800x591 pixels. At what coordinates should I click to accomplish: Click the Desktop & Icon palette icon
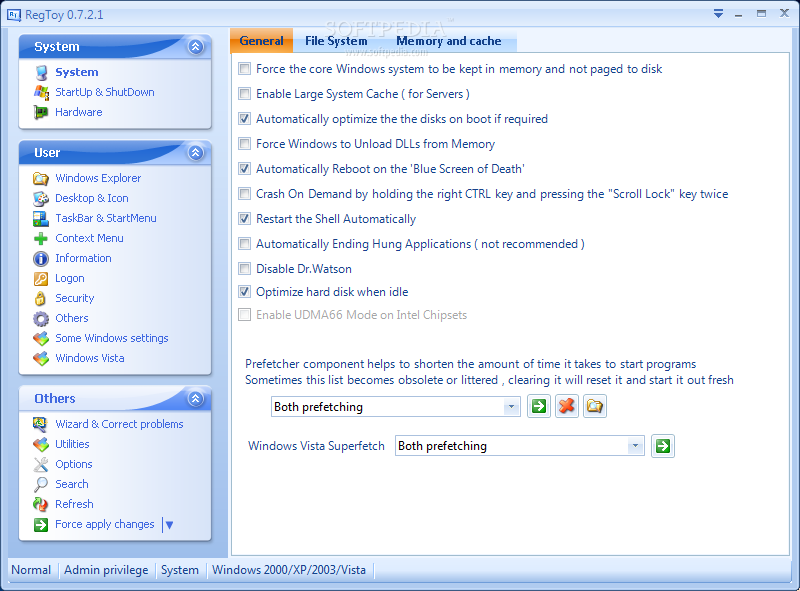pyautogui.click(x=41, y=199)
